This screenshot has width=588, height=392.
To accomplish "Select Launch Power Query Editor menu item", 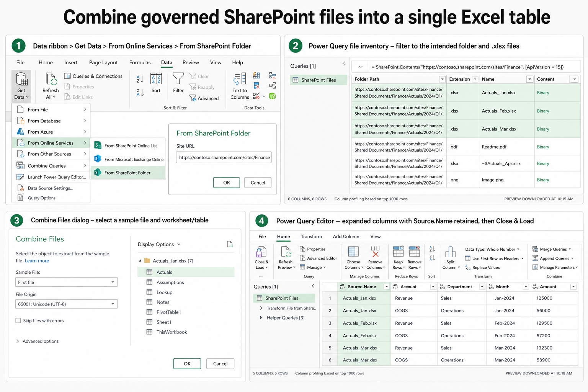I will point(51,177).
